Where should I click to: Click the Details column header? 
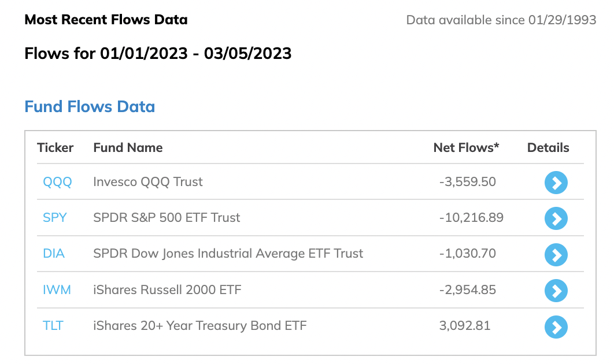(548, 147)
